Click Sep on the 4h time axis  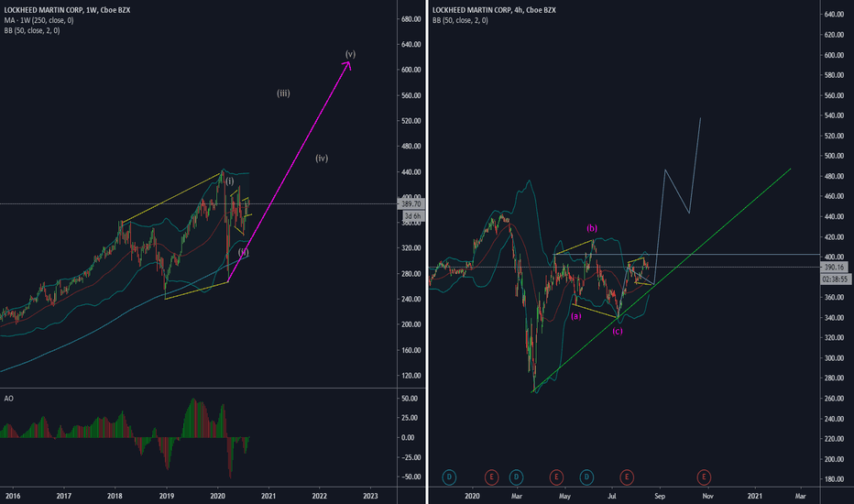pyautogui.click(x=660, y=496)
